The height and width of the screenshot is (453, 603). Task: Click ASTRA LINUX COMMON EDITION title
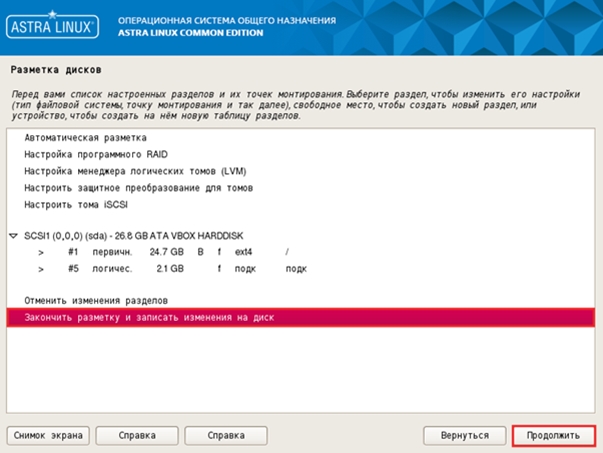190,33
